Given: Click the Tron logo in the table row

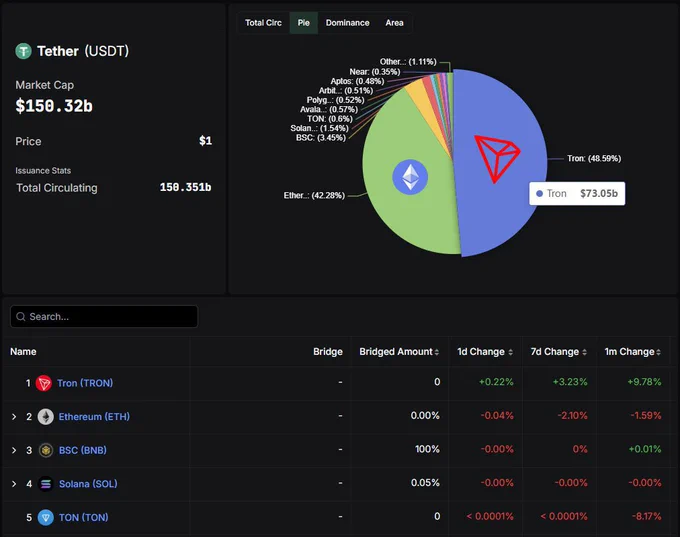Looking at the screenshot, I should [x=43, y=383].
